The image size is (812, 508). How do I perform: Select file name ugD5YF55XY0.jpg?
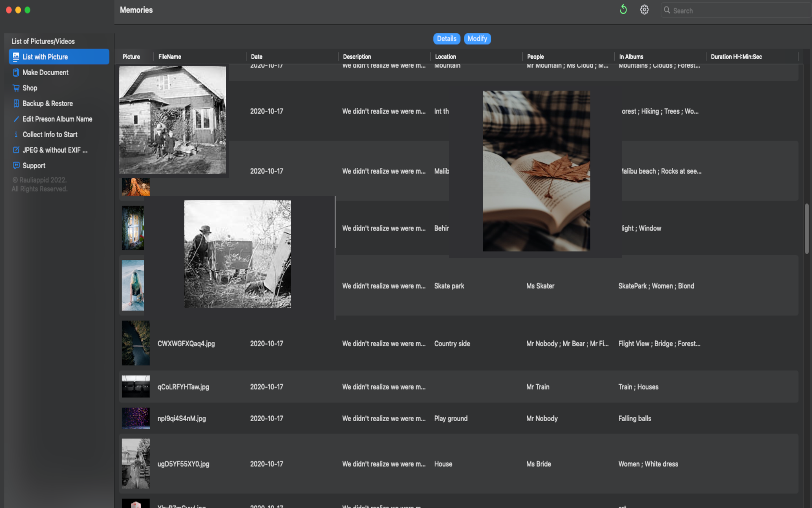point(183,464)
